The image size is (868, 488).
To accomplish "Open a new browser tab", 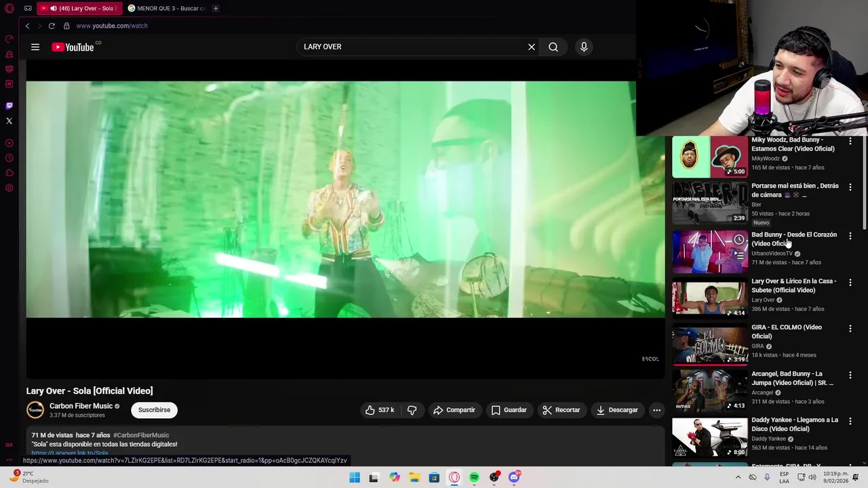I will tap(216, 8).
